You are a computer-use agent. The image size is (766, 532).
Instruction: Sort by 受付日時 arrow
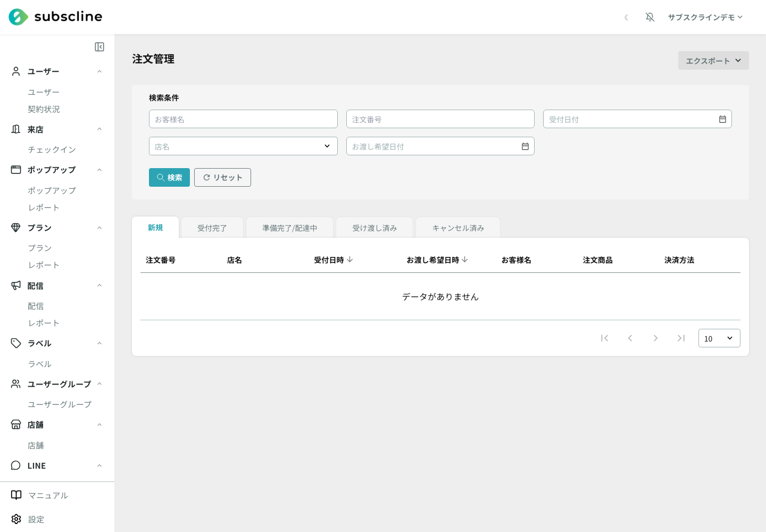coord(349,260)
